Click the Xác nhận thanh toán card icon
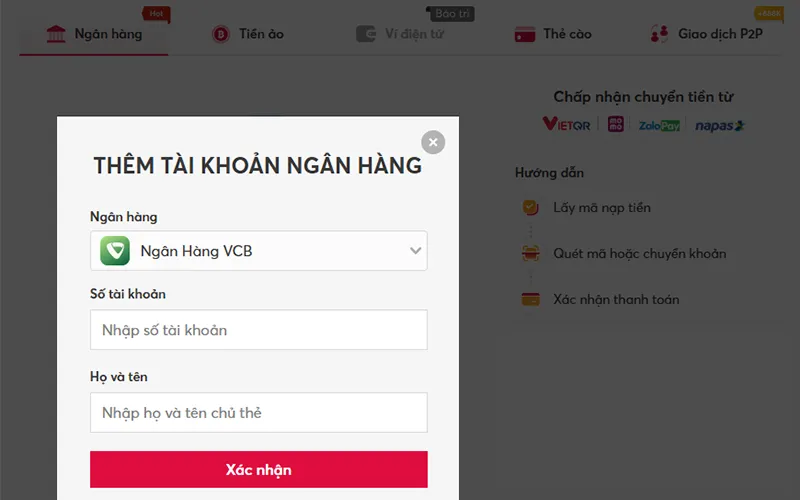The height and width of the screenshot is (500, 800). (531, 299)
